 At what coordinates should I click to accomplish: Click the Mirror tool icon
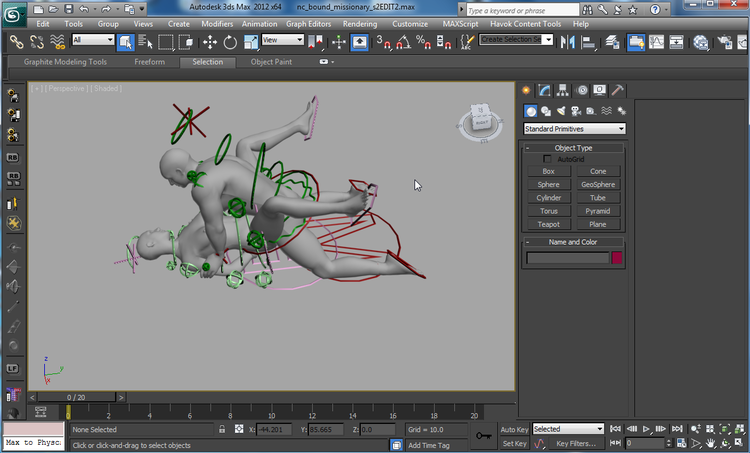pos(568,42)
